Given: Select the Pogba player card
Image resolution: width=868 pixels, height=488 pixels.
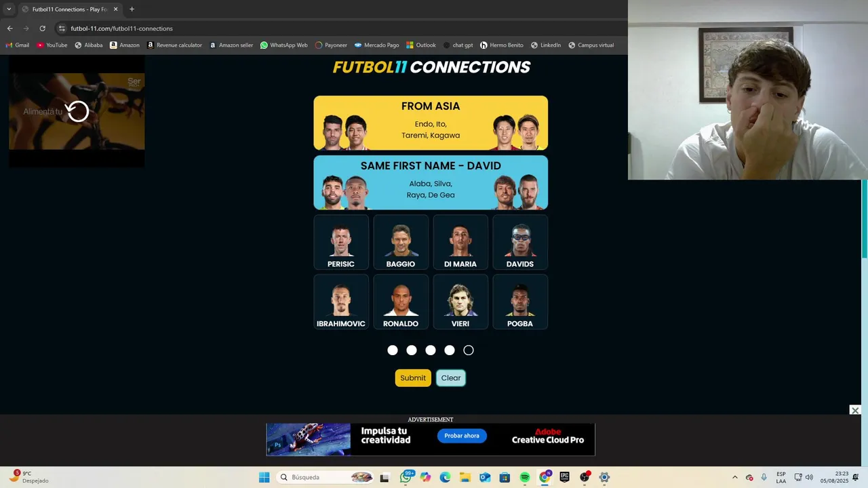Looking at the screenshot, I should 520,302.
